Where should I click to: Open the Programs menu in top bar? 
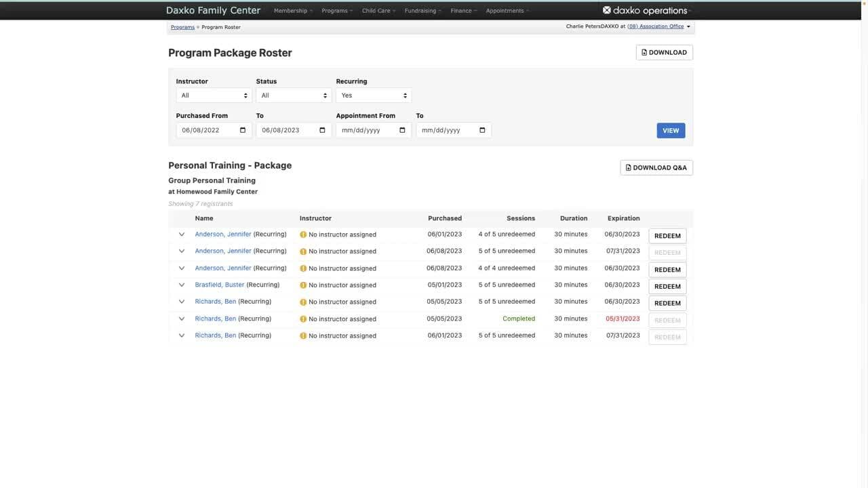tap(337, 11)
